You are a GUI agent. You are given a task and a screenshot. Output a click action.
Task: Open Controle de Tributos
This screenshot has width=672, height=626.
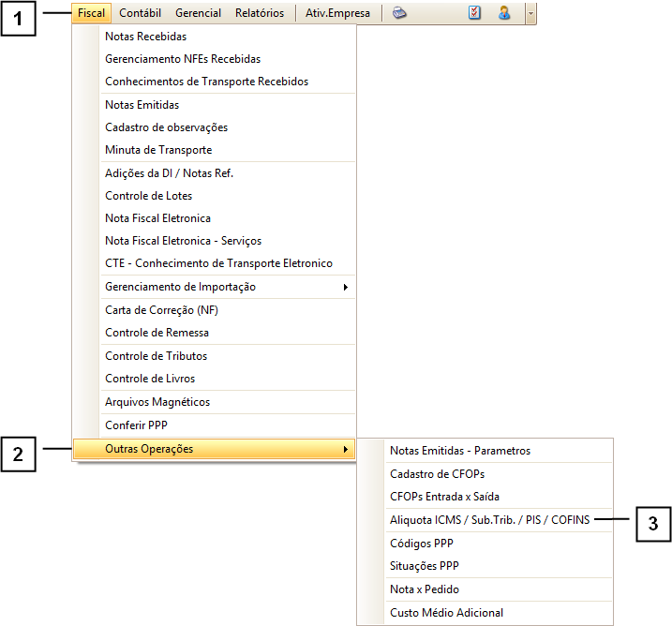(156, 356)
